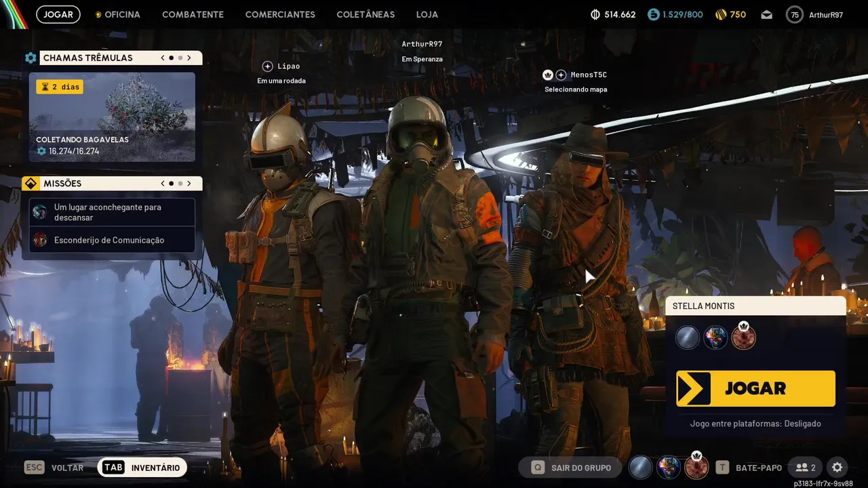The width and height of the screenshot is (868, 488).
Task: Start match with yellow JOGAR button
Action: click(755, 388)
